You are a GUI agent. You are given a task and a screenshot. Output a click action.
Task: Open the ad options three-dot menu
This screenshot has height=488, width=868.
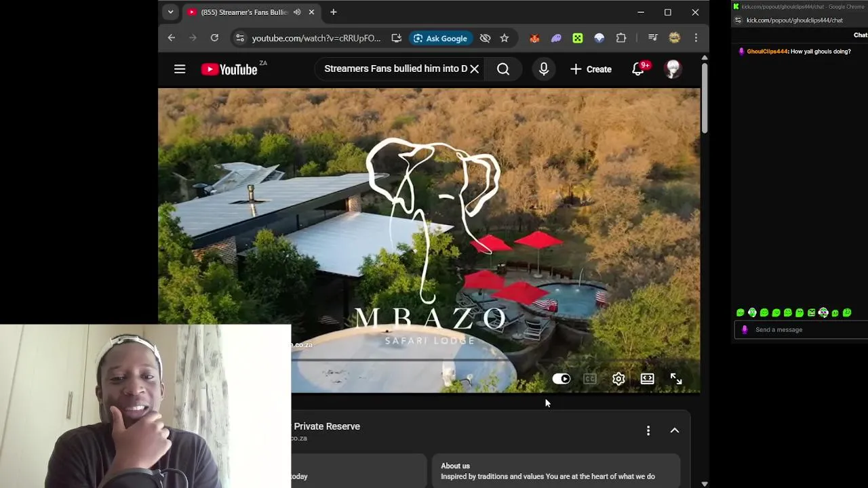coord(648,430)
